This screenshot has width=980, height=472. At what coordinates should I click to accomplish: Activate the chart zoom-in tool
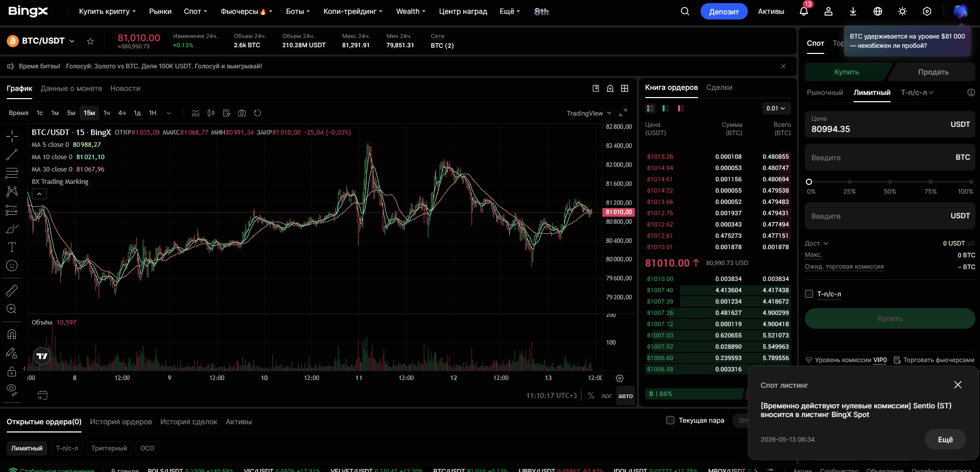pos(12,309)
